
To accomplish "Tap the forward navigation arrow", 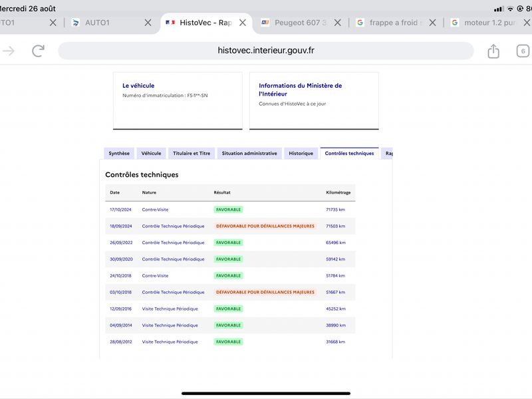I will coord(9,51).
